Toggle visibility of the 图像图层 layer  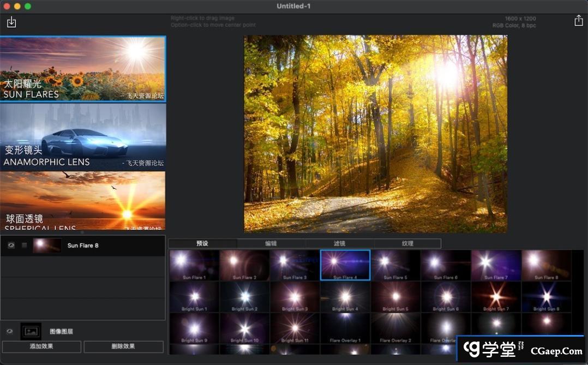(x=9, y=331)
